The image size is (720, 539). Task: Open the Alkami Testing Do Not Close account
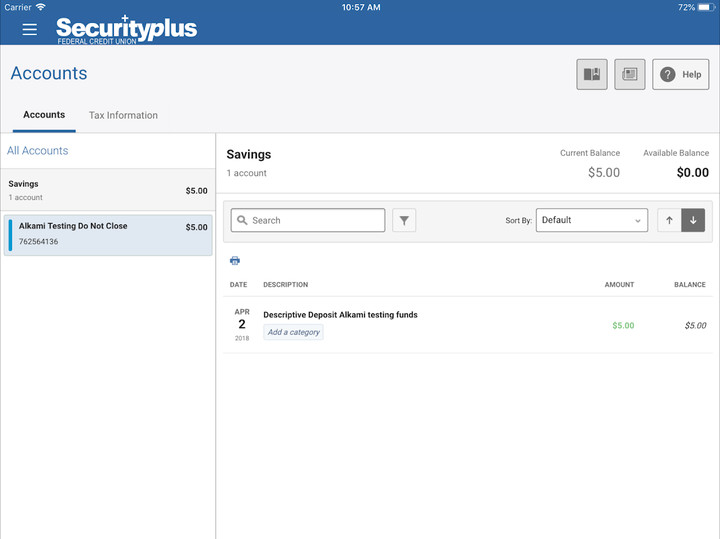pyautogui.click(x=108, y=235)
